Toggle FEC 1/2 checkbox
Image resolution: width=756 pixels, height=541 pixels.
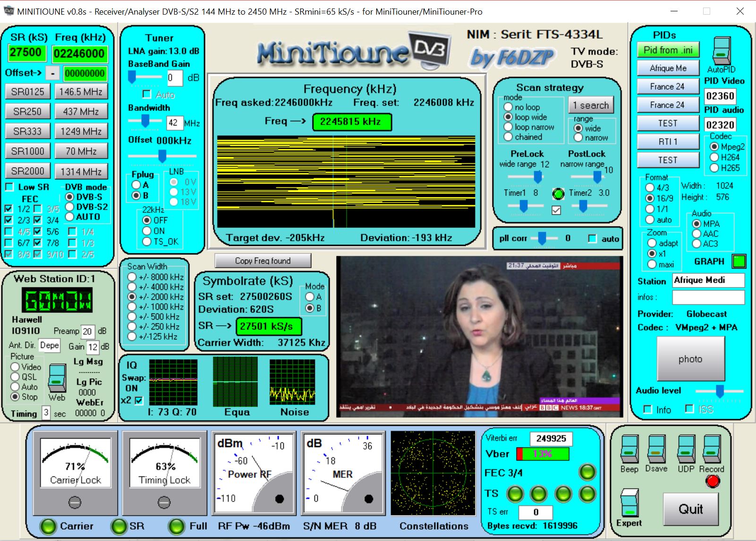click(8, 208)
